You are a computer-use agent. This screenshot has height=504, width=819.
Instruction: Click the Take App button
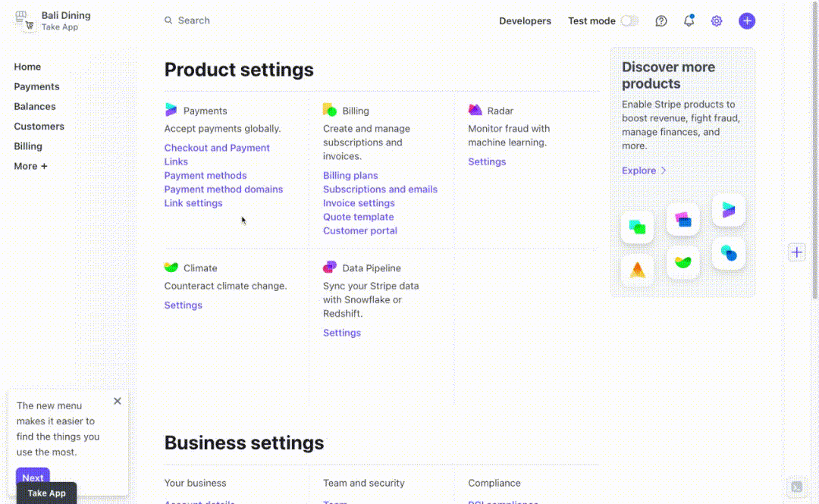[46, 493]
